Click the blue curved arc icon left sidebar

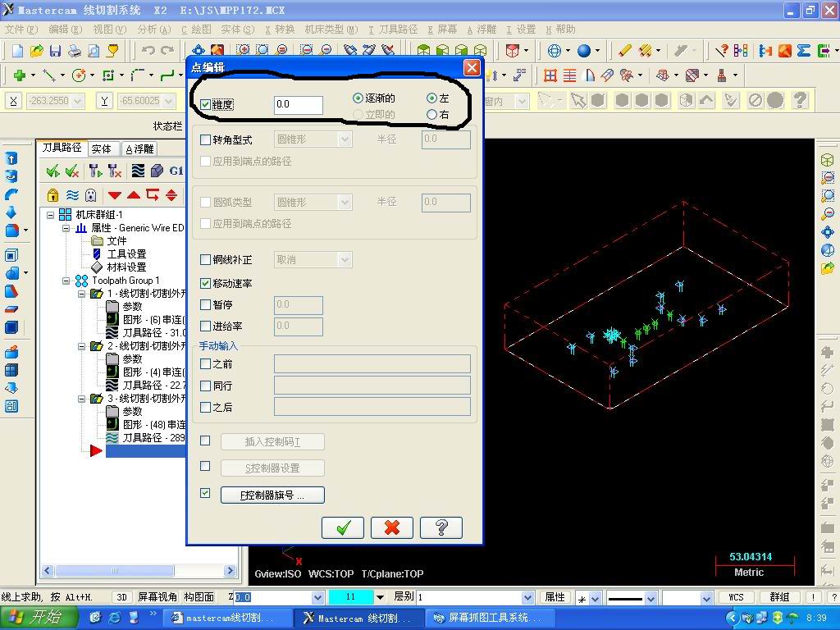coord(11,194)
